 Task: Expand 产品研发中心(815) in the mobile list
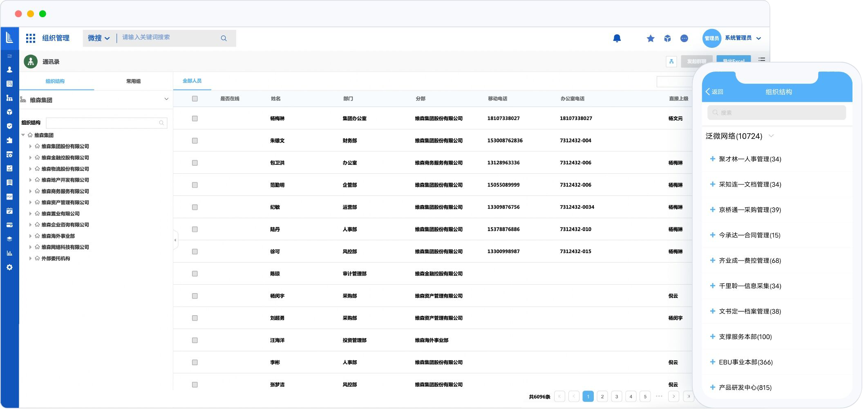[x=712, y=387]
